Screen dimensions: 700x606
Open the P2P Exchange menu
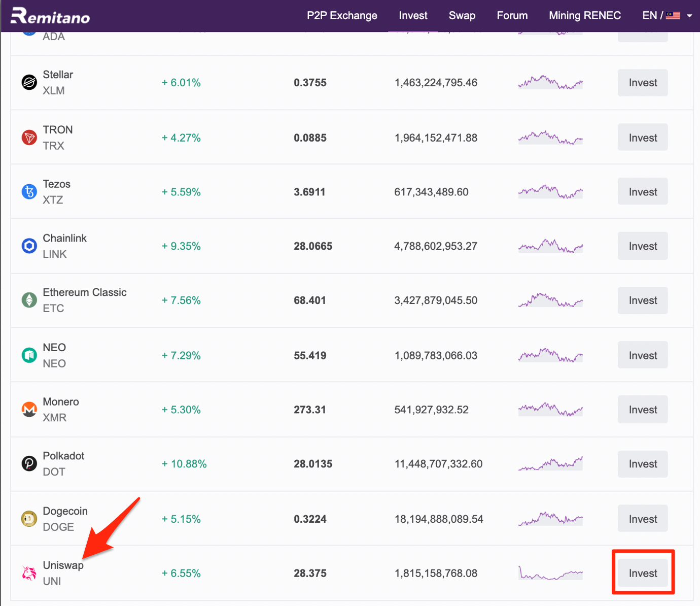(x=342, y=15)
